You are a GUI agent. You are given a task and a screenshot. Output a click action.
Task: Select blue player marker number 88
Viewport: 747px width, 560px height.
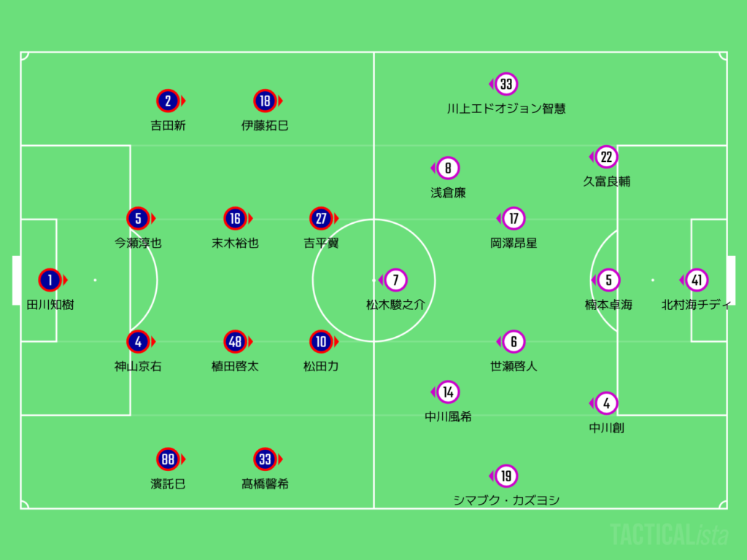(x=168, y=459)
